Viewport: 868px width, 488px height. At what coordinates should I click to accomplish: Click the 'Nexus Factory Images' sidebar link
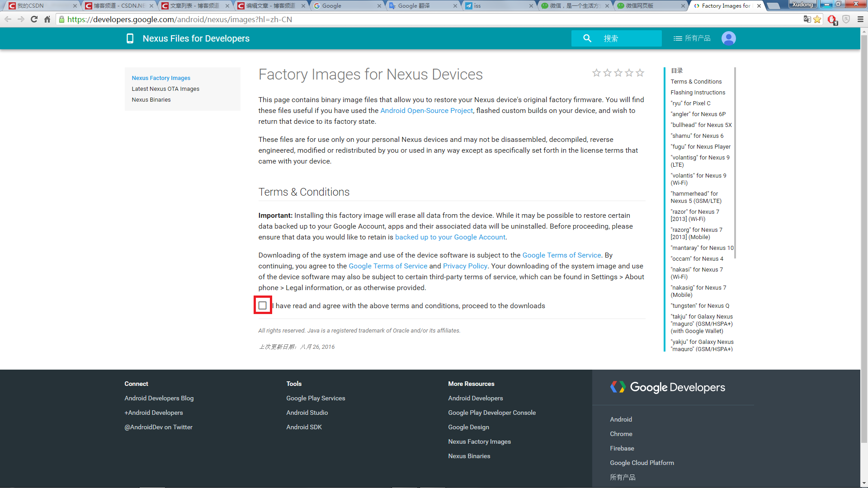pyautogui.click(x=161, y=77)
